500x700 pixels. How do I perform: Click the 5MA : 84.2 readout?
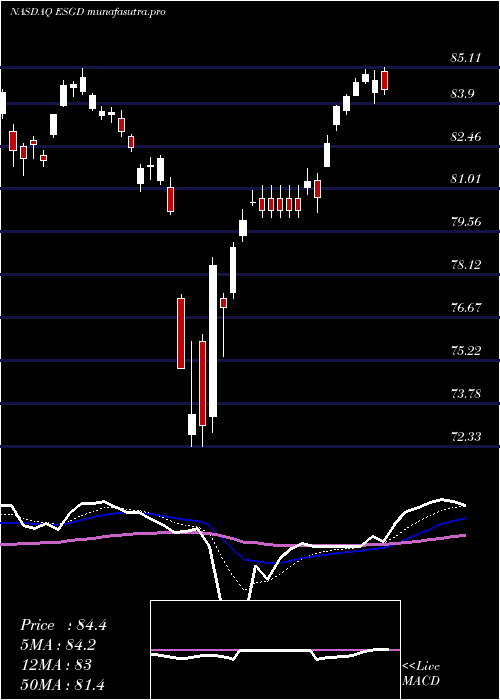coord(59,645)
